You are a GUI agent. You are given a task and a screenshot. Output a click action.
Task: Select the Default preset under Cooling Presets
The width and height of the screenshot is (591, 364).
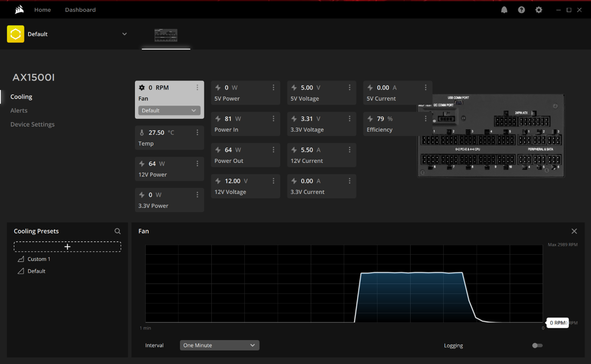[37, 271]
